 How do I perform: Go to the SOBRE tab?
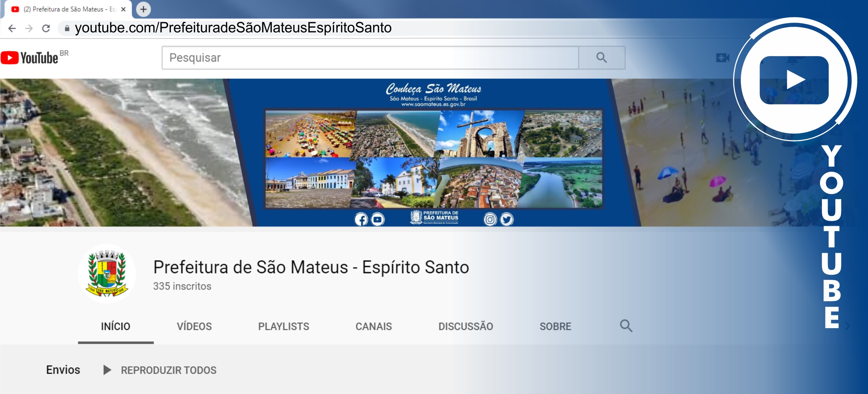click(555, 326)
